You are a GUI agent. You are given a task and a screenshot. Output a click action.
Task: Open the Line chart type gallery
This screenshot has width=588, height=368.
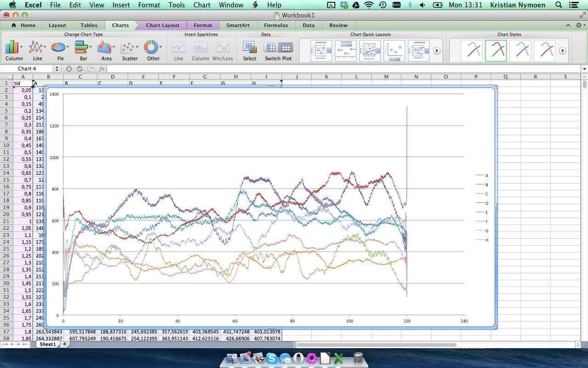pyautogui.click(x=38, y=50)
